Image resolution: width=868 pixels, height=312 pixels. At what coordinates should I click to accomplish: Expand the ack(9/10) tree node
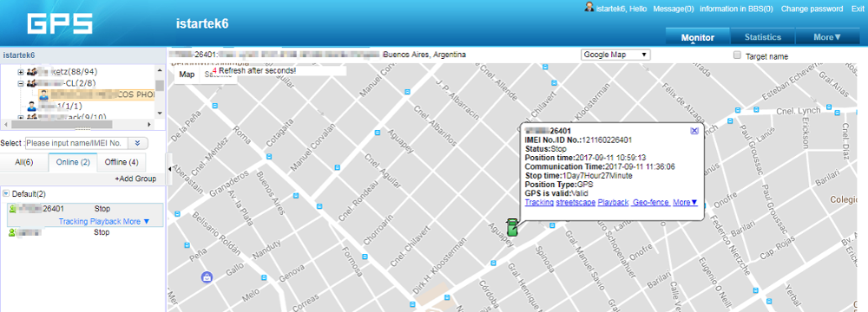coord(21,117)
